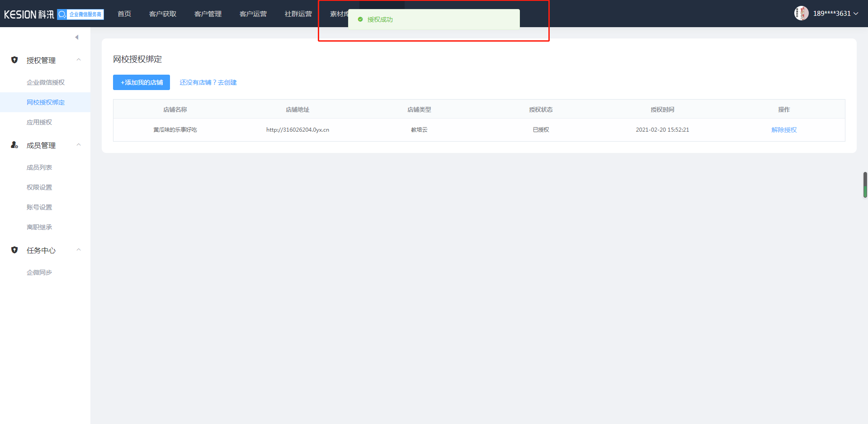Click the KESION logo

(29, 14)
